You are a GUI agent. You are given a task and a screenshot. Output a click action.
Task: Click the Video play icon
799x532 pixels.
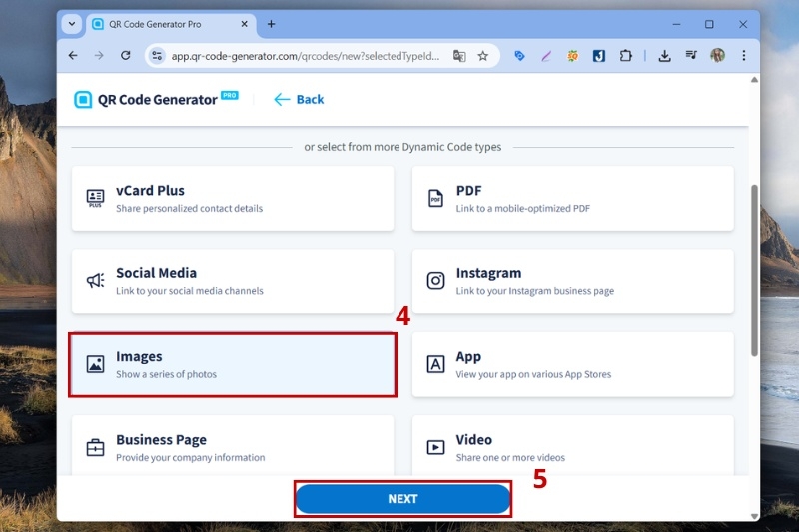click(435, 447)
